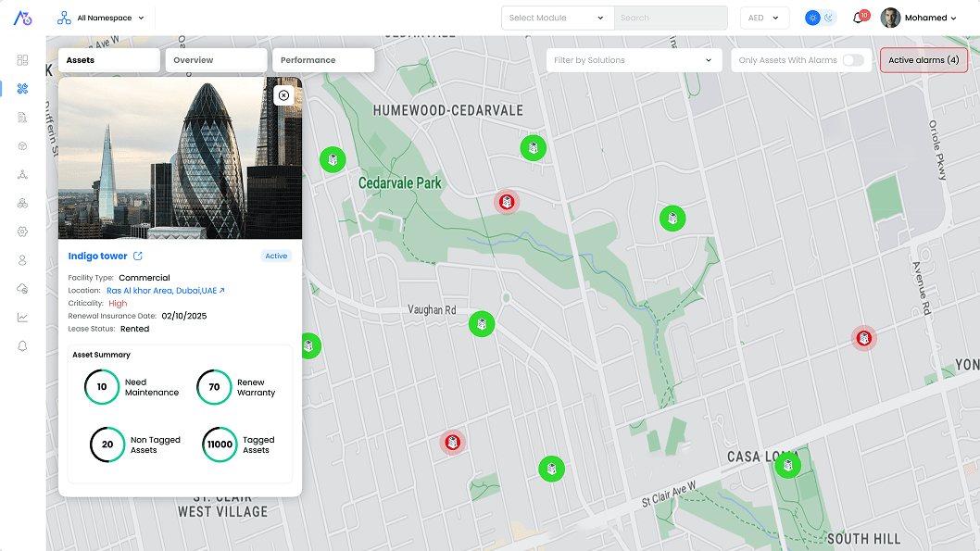Switch to dark mode moon toggle
The width and height of the screenshot is (980, 551).
829,18
